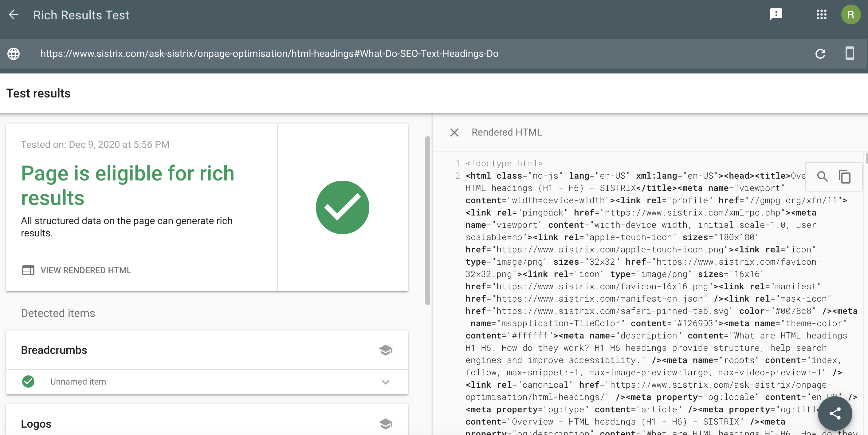The height and width of the screenshot is (435, 868).
Task: Expand the Unnamed item breadcrumb entry
Action: point(386,382)
